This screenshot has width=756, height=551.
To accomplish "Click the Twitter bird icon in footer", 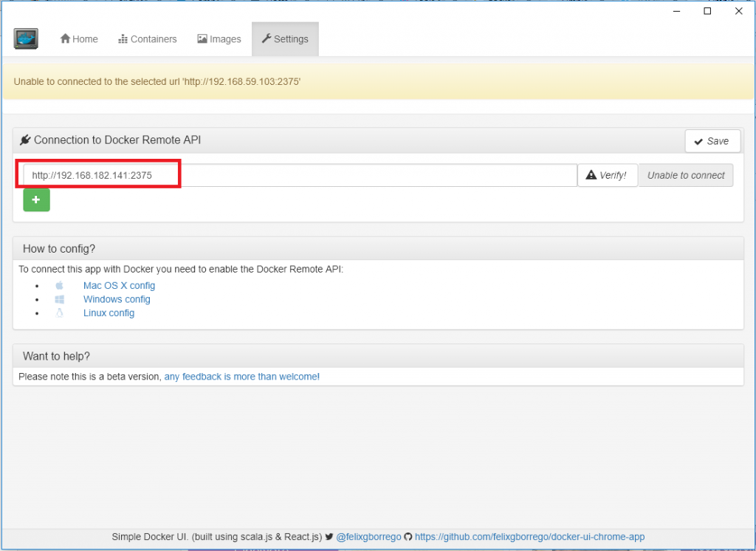I will pos(329,536).
